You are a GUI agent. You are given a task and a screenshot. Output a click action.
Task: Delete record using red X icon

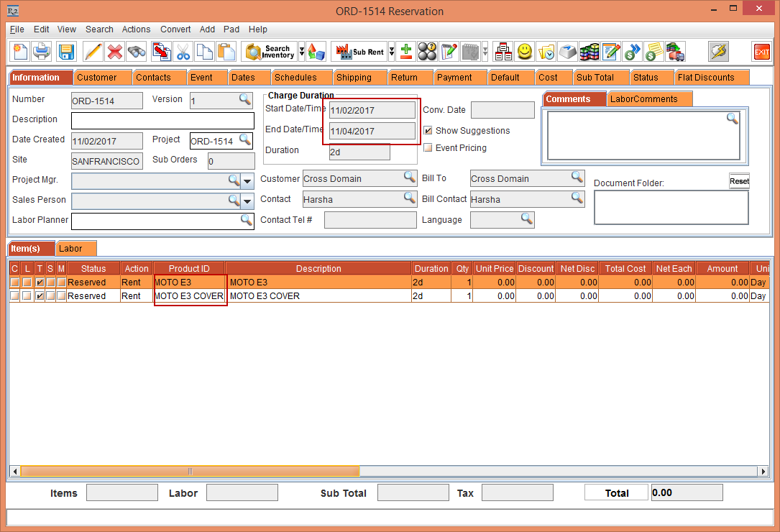114,51
